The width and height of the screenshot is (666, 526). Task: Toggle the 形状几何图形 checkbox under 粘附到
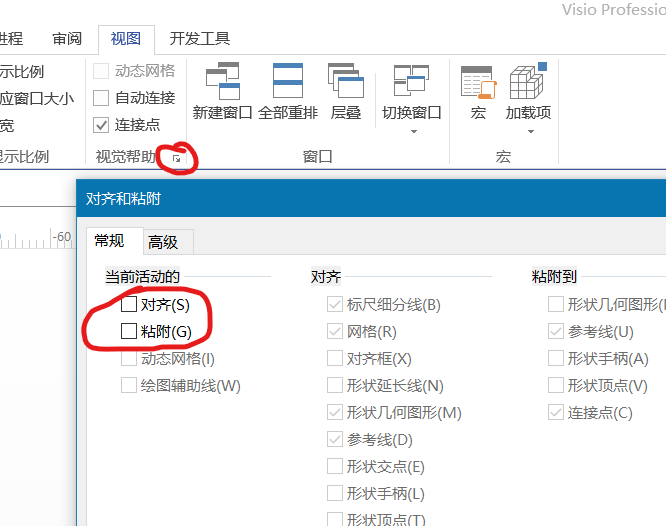click(556, 304)
